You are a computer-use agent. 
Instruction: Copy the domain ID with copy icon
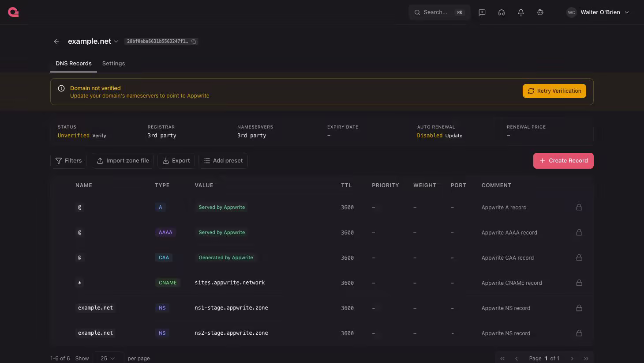(194, 42)
